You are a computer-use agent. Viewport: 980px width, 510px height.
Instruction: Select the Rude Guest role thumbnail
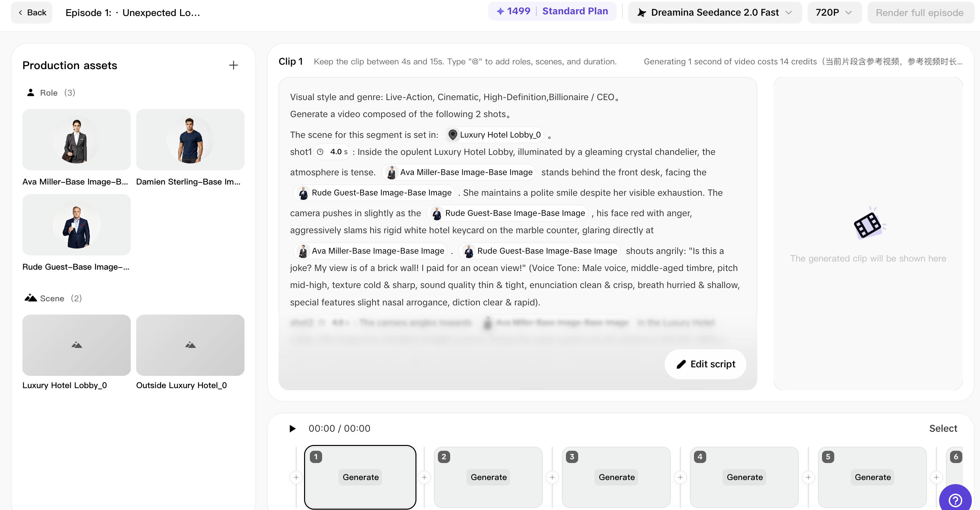coord(77,225)
